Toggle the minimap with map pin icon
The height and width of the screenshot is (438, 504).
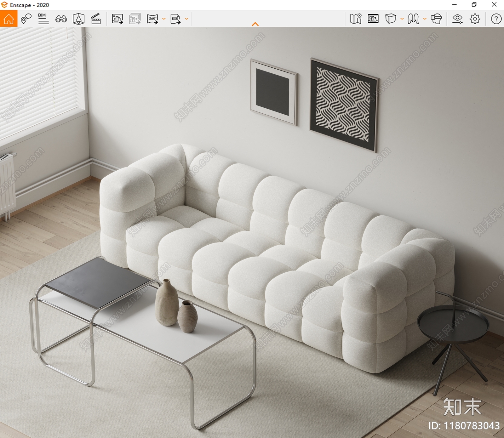click(x=356, y=19)
